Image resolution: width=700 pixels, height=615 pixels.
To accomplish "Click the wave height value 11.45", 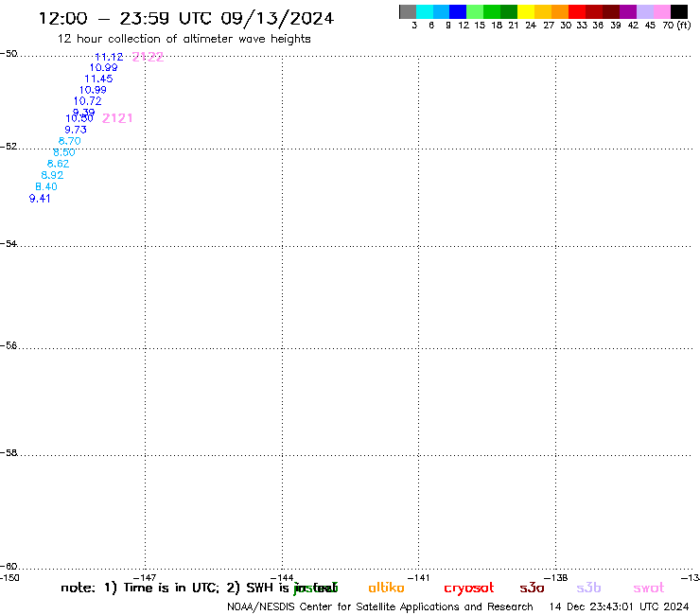I will click(98, 79).
